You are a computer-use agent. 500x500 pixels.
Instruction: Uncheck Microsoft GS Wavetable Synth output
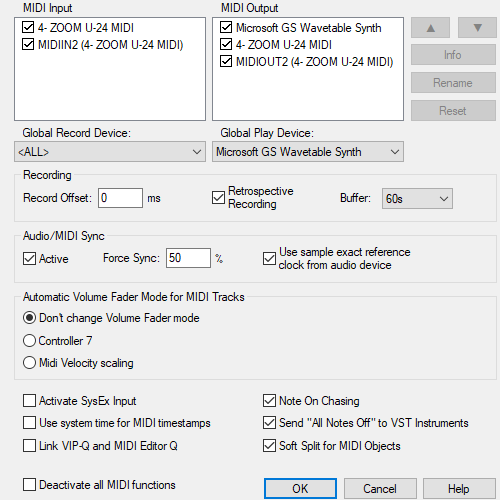(226, 27)
